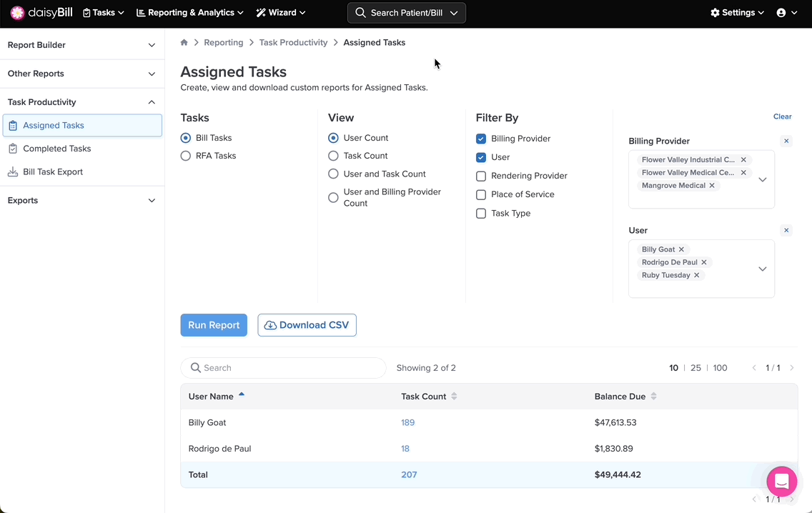The height and width of the screenshot is (513, 812).
Task: Open the chat support bubble icon
Action: click(x=781, y=482)
